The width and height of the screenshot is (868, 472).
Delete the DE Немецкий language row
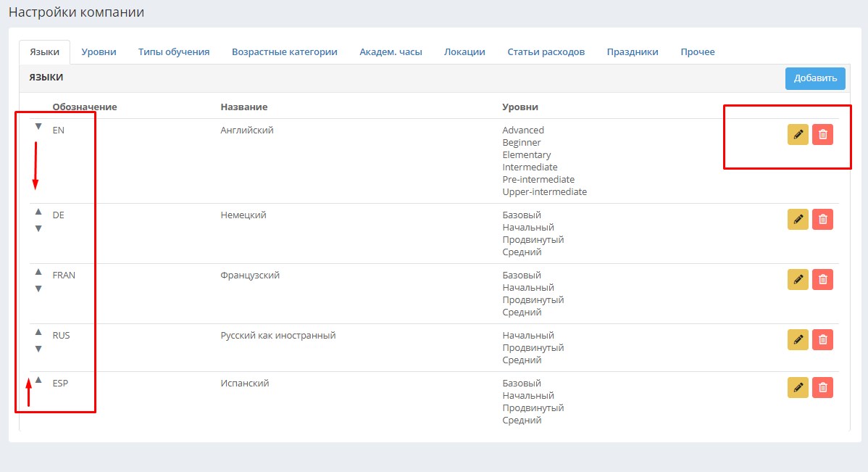coord(822,220)
